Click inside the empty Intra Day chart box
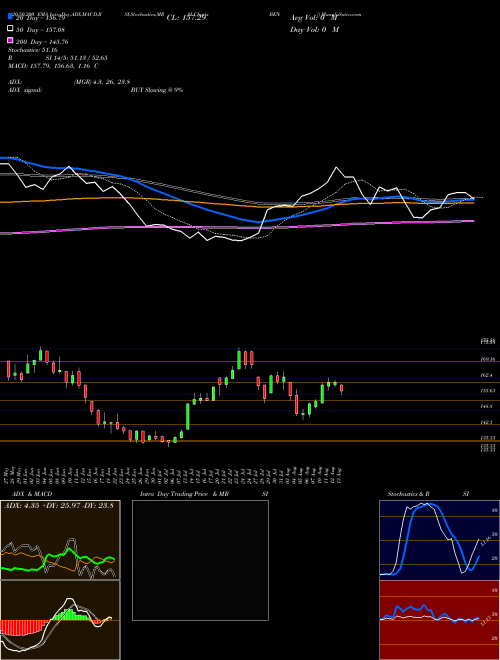Image resolution: width=500 pixels, height=660 pixels. click(x=200, y=560)
